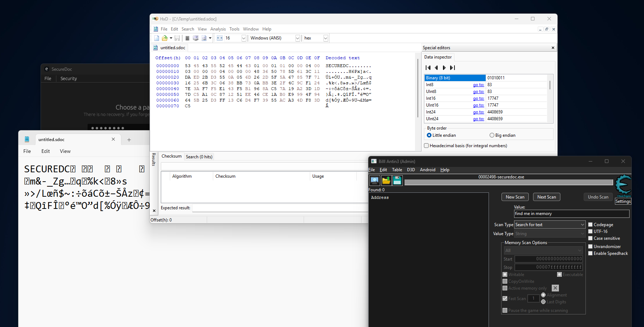Click the Next Scan button

(x=546, y=197)
